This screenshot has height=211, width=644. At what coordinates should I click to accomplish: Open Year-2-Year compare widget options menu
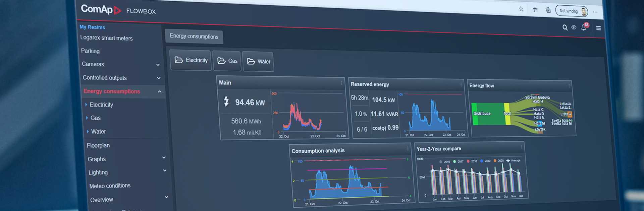click(x=521, y=146)
